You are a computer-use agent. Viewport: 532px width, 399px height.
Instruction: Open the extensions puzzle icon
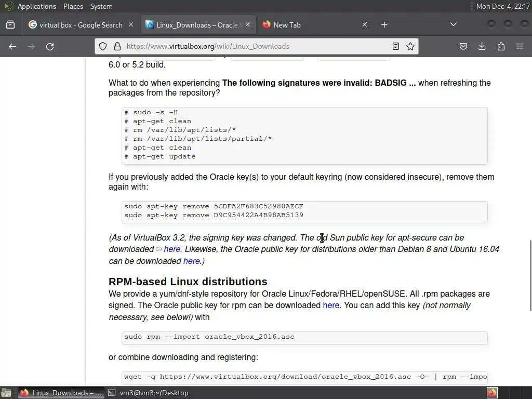coord(501,46)
